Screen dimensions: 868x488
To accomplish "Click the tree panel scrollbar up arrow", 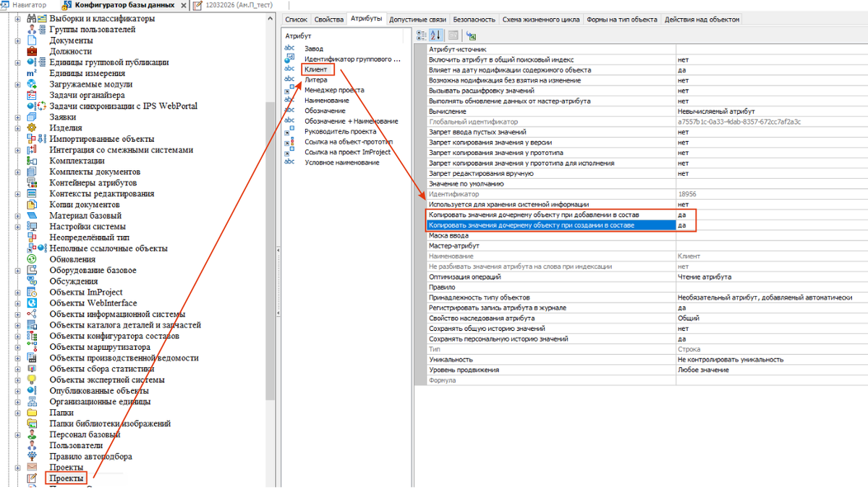I will pos(271,17).
